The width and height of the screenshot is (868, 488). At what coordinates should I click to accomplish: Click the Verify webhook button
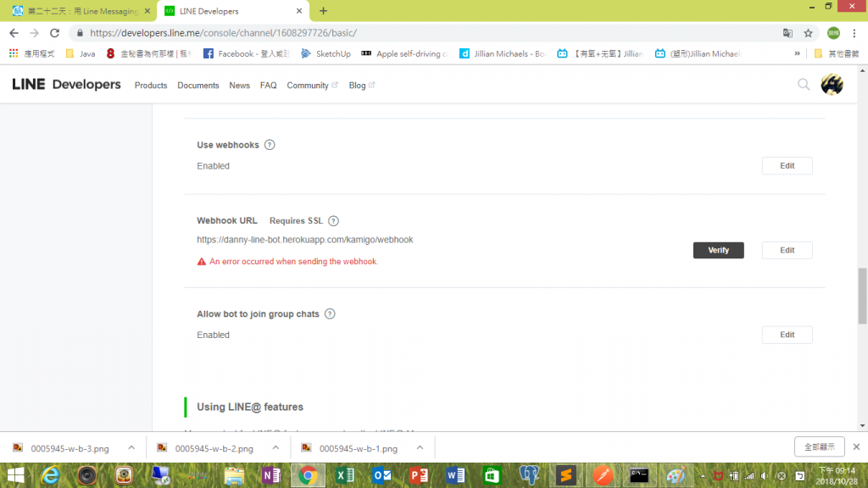(x=718, y=250)
